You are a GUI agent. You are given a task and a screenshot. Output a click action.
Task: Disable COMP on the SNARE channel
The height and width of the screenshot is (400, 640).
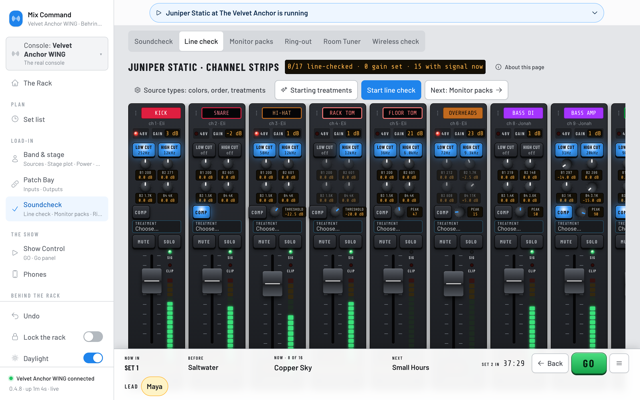point(201,212)
